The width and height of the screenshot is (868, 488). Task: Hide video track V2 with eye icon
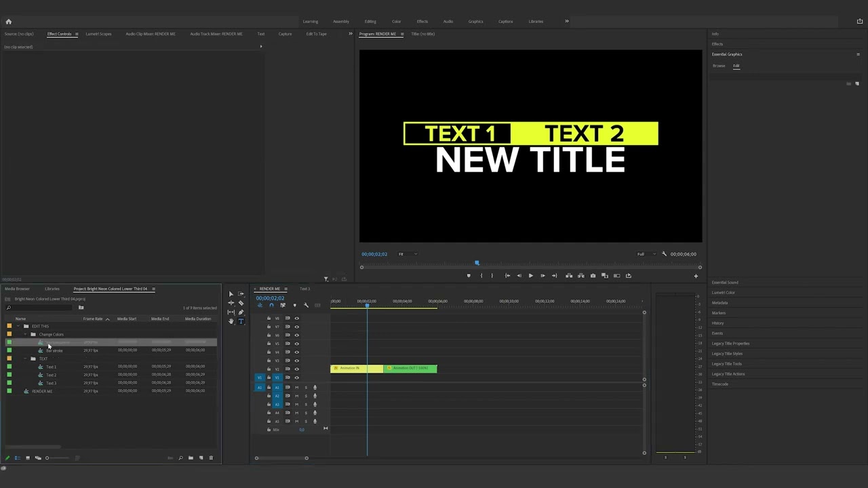(x=296, y=369)
